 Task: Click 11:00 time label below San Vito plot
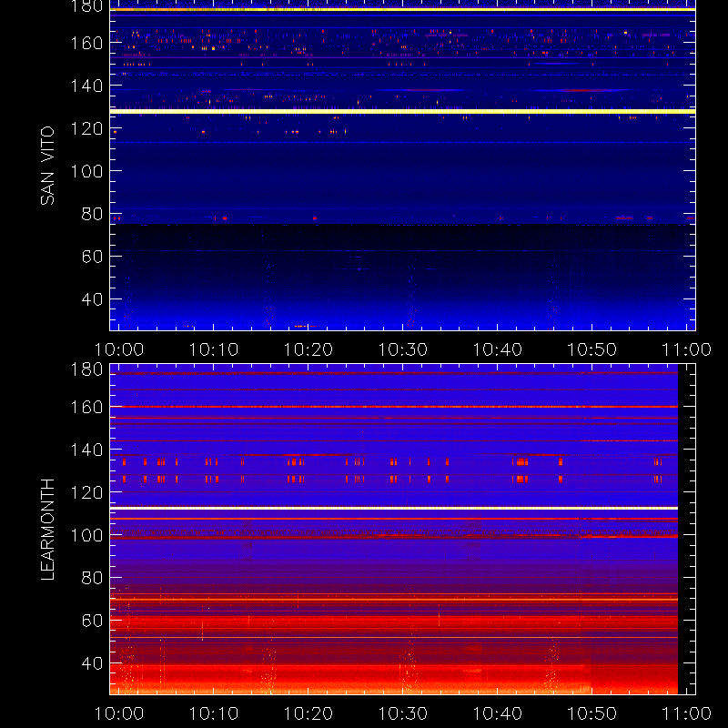coord(687,349)
